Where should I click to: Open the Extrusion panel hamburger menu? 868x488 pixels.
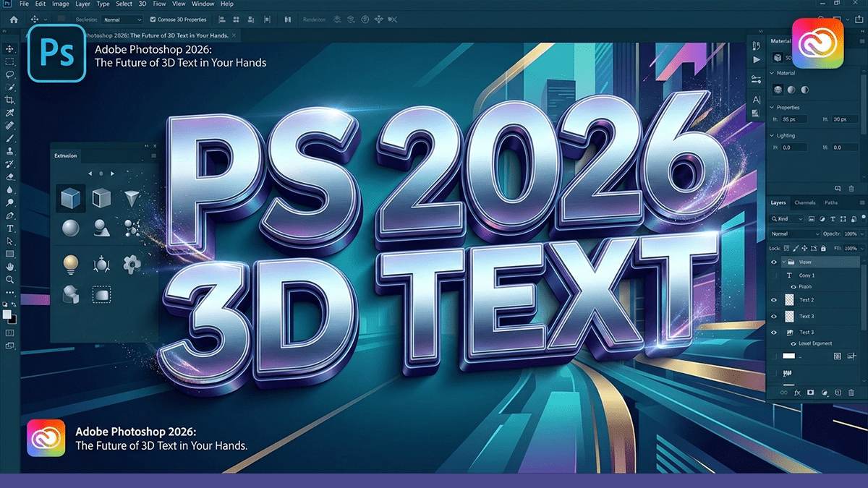click(153, 155)
